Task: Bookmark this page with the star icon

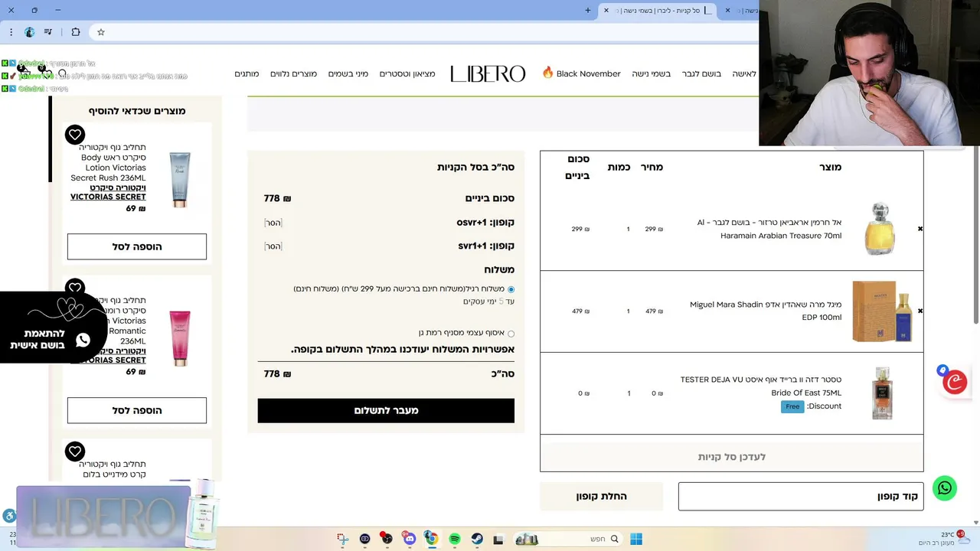Action: pos(100,32)
